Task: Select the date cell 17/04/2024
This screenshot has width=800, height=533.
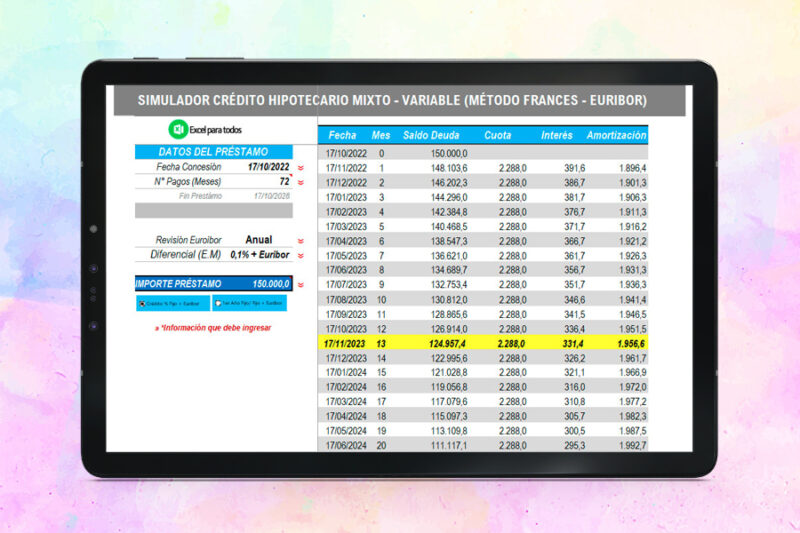Action: click(346, 417)
